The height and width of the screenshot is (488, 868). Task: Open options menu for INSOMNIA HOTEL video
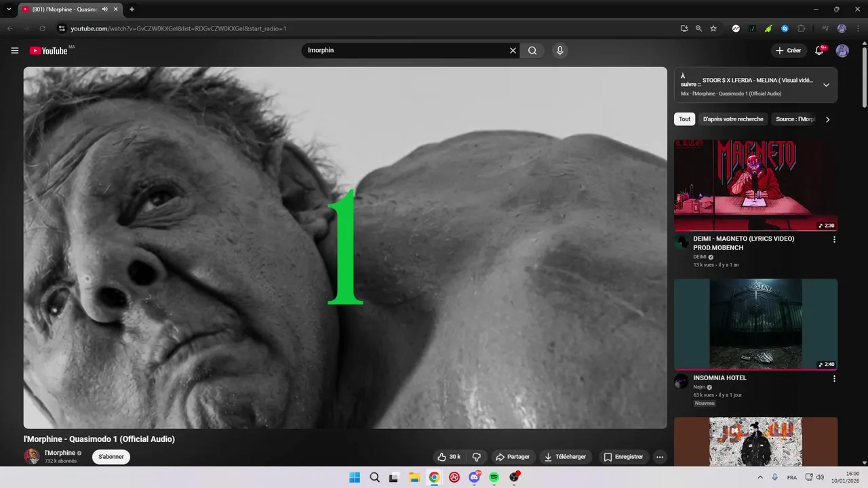[834, 378]
